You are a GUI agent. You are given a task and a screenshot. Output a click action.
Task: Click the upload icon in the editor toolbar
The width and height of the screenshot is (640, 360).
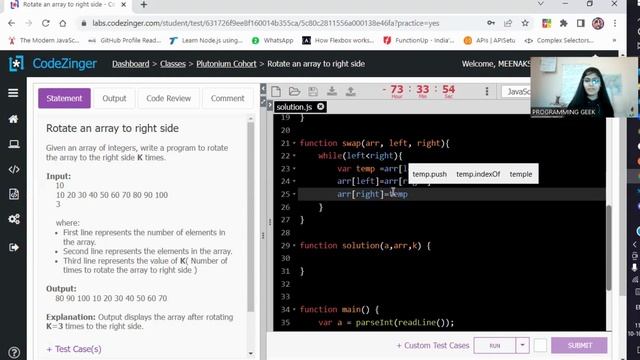click(x=351, y=91)
